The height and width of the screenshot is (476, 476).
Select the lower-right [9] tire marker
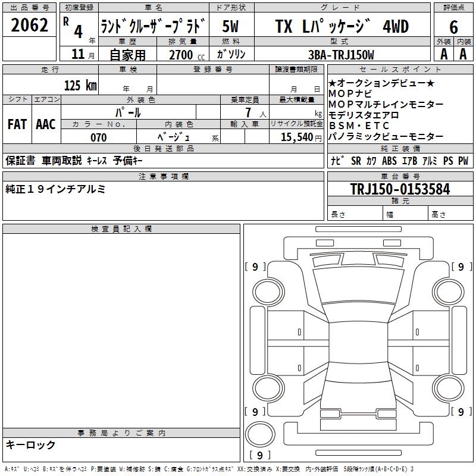460,411
